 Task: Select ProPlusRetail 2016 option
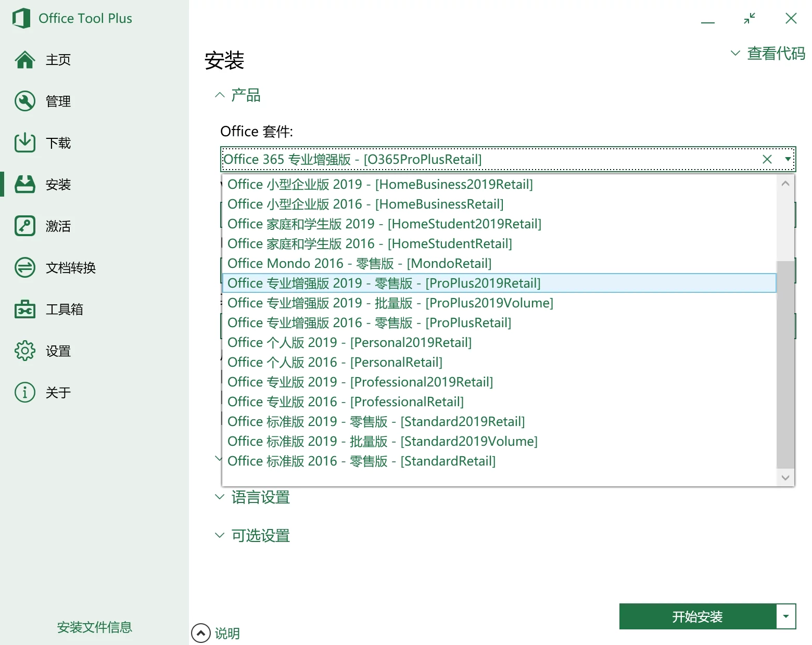(499, 322)
